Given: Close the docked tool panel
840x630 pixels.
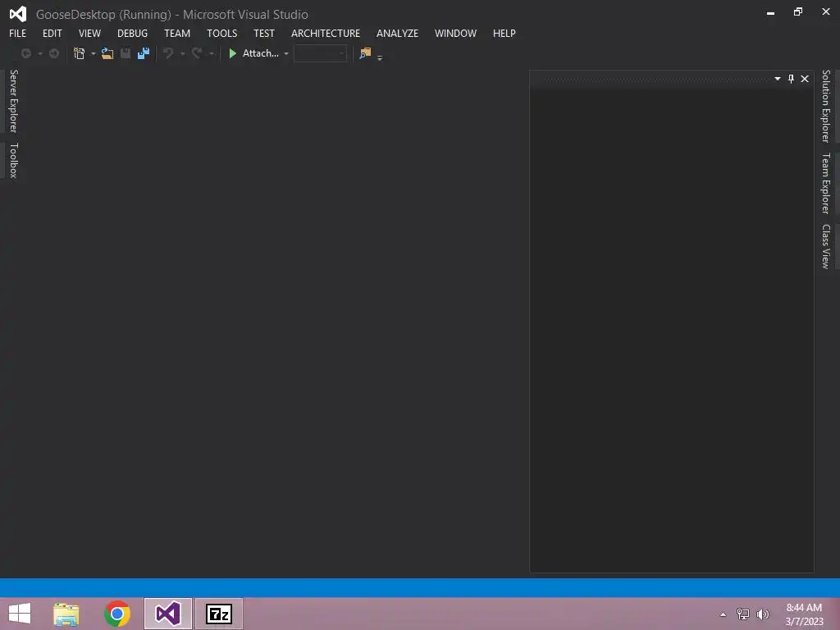Looking at the screenshot, I should click(x=805, y=79).
